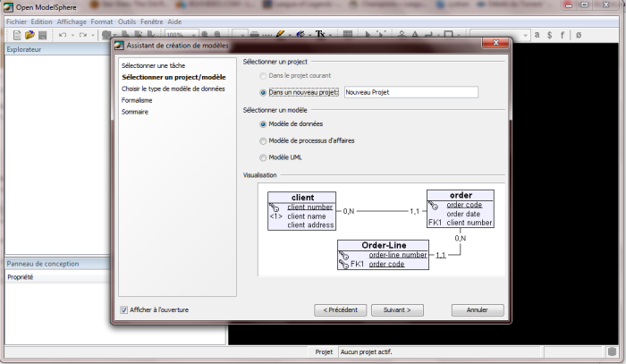Click the Open folder toolbar icon
The width and height of the screenshot is (626, 364).
click(x=30, y=35)
